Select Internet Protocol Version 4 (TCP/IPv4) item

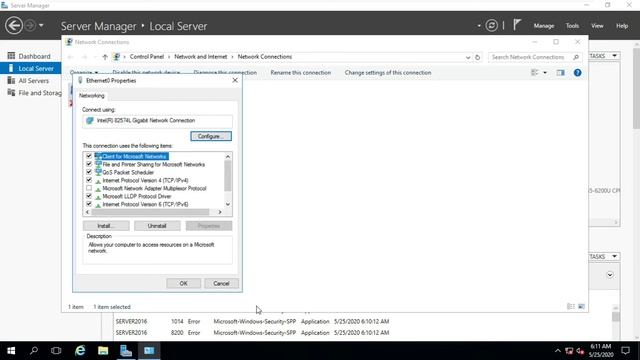click(x=145, y=180)
